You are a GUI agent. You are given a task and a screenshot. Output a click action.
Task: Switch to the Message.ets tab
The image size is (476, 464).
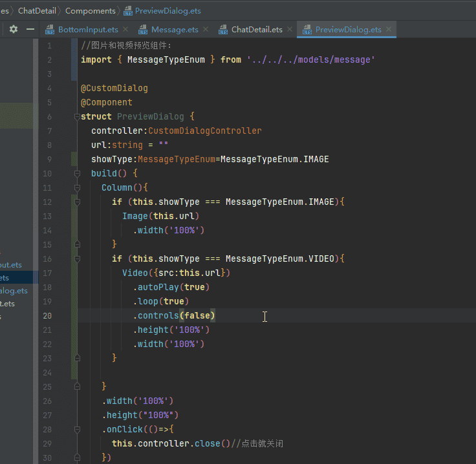pos(174,30)
